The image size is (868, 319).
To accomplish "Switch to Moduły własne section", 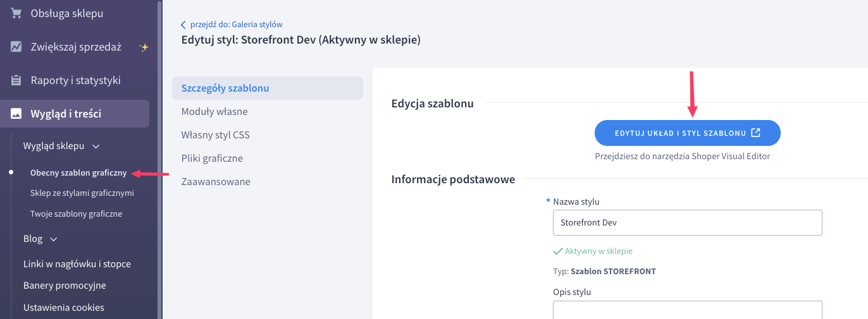I will pyautogui.click(x=214, y=112).
